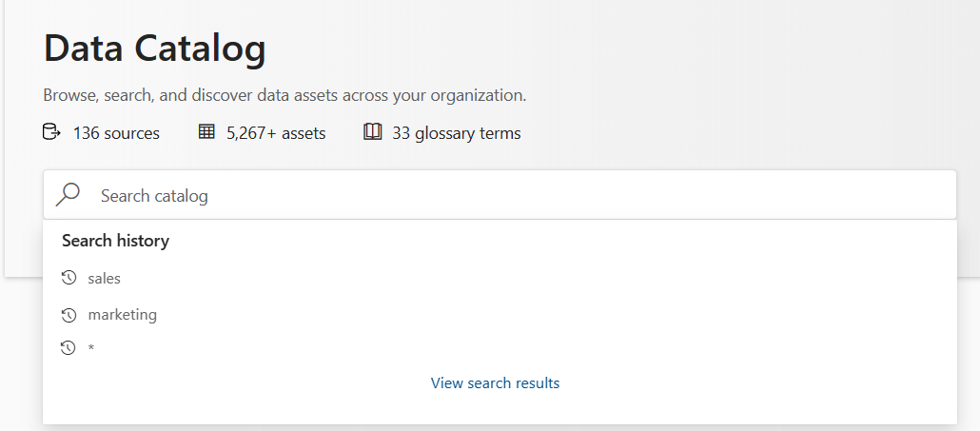
Task: Click the 136 sources label
Action: point(116,133)
